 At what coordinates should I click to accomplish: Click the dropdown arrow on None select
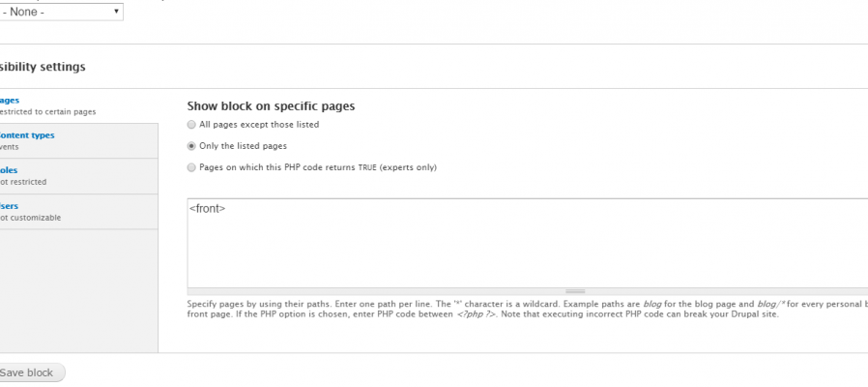click(x=116, y=11)
